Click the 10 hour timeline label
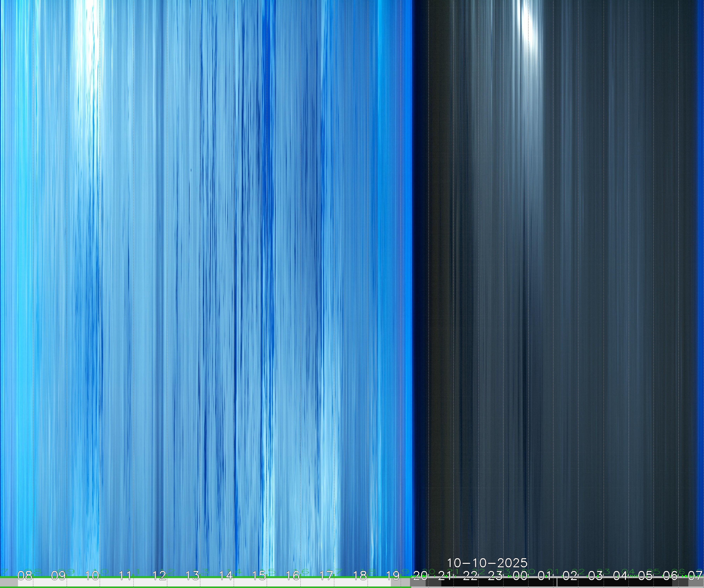This screenshot has width=704, height=588. pos(92,576)
